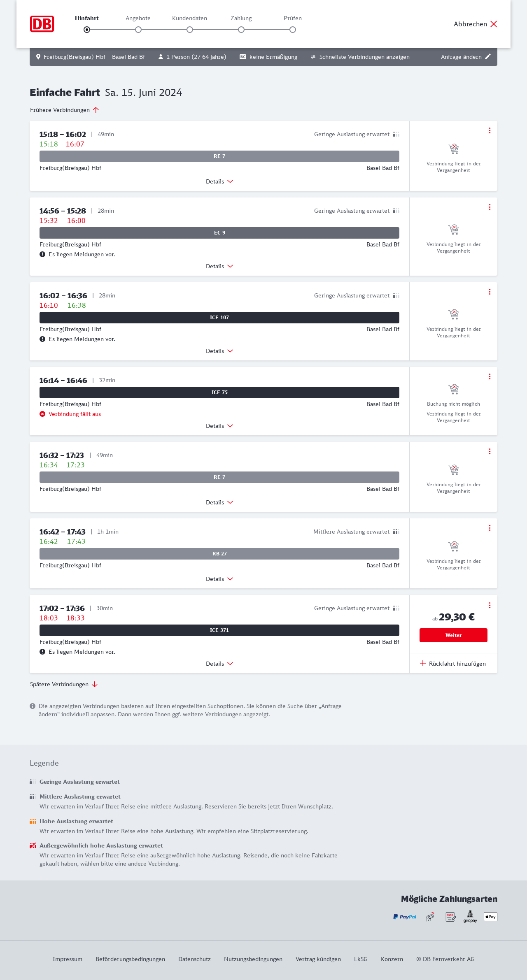The image size is (527, 980).
Task: Open the Datenschutz footer link
Action: 194,959
